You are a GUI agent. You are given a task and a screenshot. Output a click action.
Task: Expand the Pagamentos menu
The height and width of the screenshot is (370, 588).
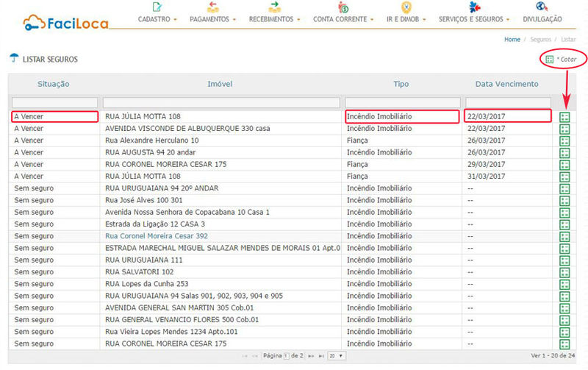click(x=212, y=19)
